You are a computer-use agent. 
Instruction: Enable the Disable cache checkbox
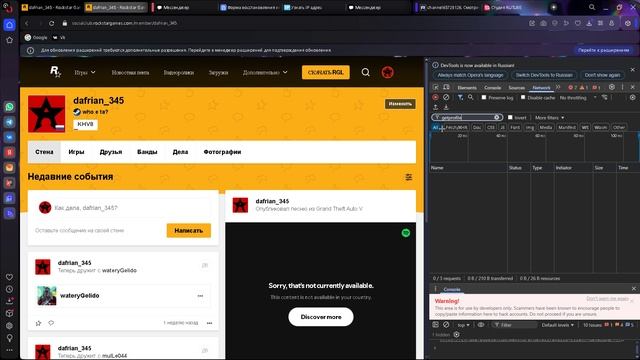[x=523, y=98]
